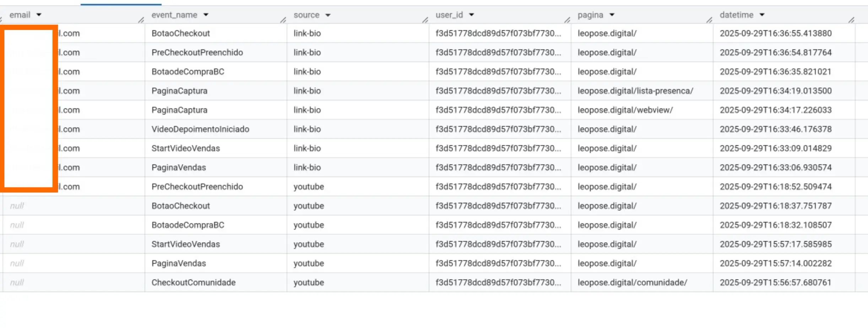Click the event_name column resize handle
Screen dimensions: 868x328
tap(283, 20)
